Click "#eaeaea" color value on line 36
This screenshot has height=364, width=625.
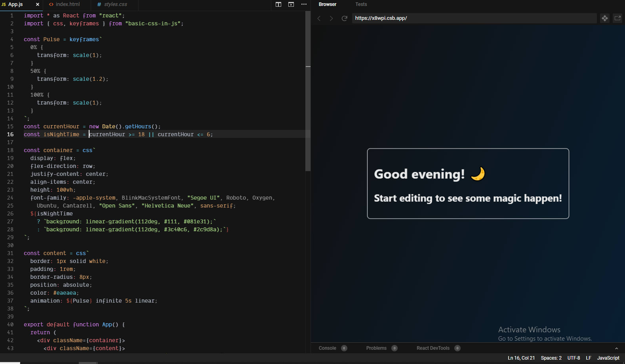(x=65, y=293)
